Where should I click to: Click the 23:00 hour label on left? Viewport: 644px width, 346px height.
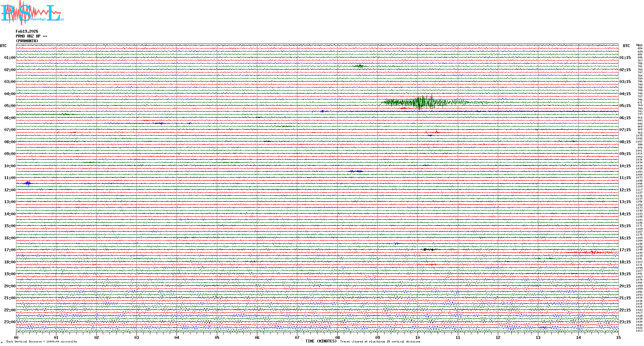(10, 322)
